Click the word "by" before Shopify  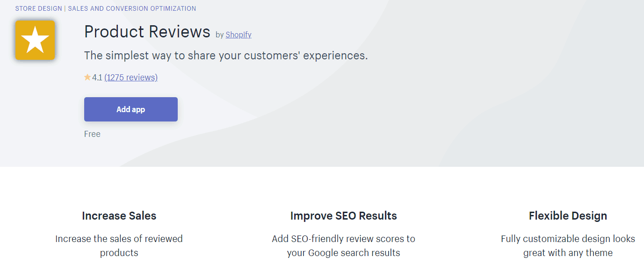(x=220, y=35)
